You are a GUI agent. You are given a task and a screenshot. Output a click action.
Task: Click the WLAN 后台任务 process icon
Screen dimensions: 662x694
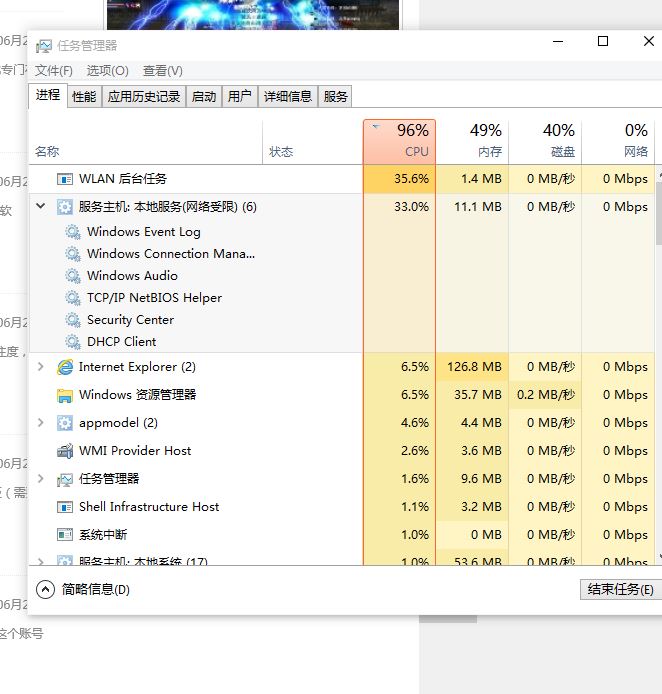(65, 179)
